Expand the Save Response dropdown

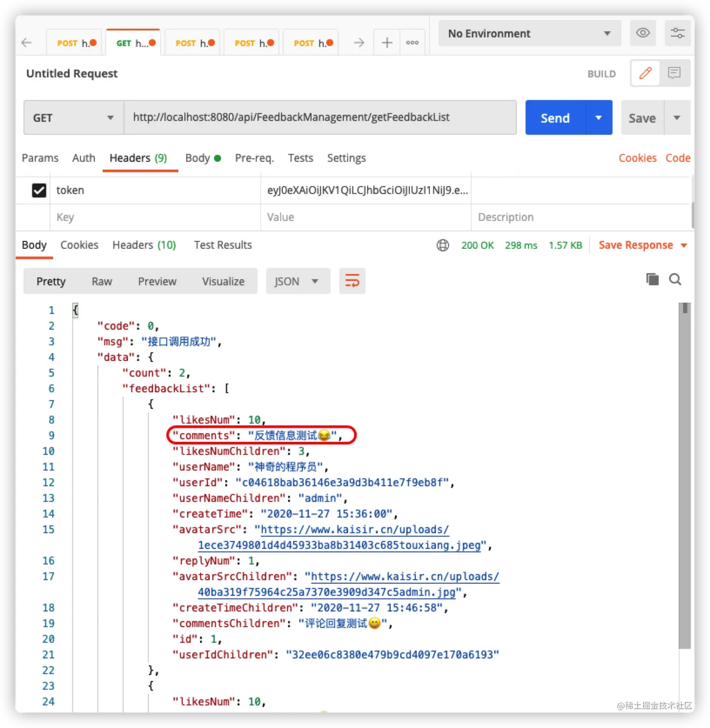(684, 245)
